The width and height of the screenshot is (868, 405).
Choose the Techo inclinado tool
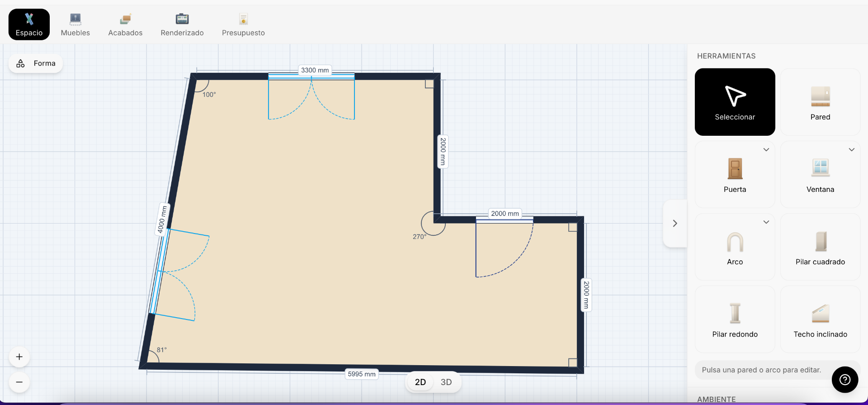point(820,319)
